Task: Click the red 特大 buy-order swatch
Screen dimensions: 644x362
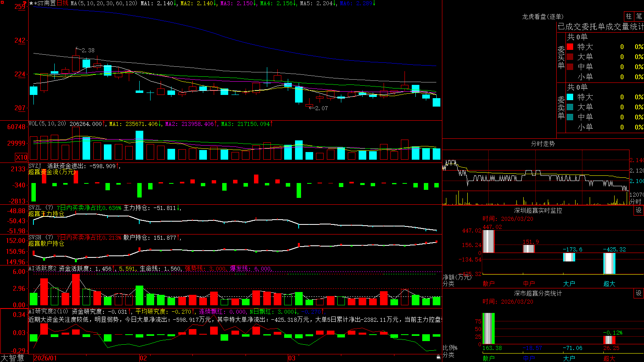Action: [x=570, y=47]
